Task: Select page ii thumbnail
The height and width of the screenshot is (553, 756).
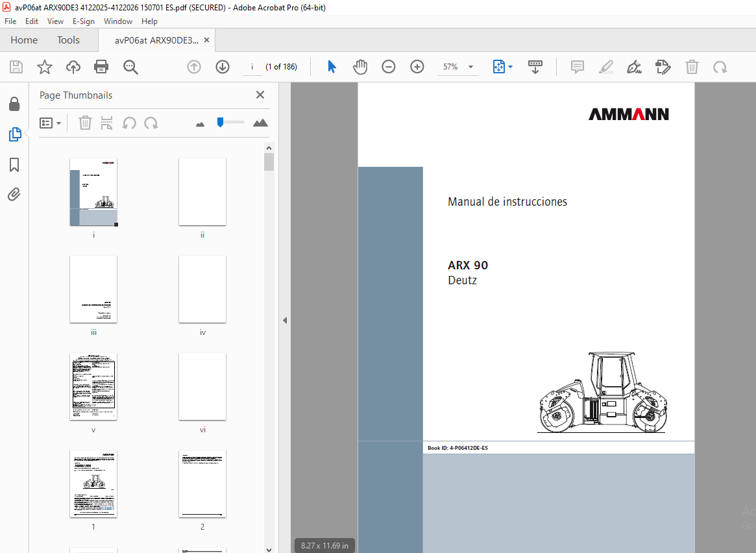Action: [x=202, y=192]
